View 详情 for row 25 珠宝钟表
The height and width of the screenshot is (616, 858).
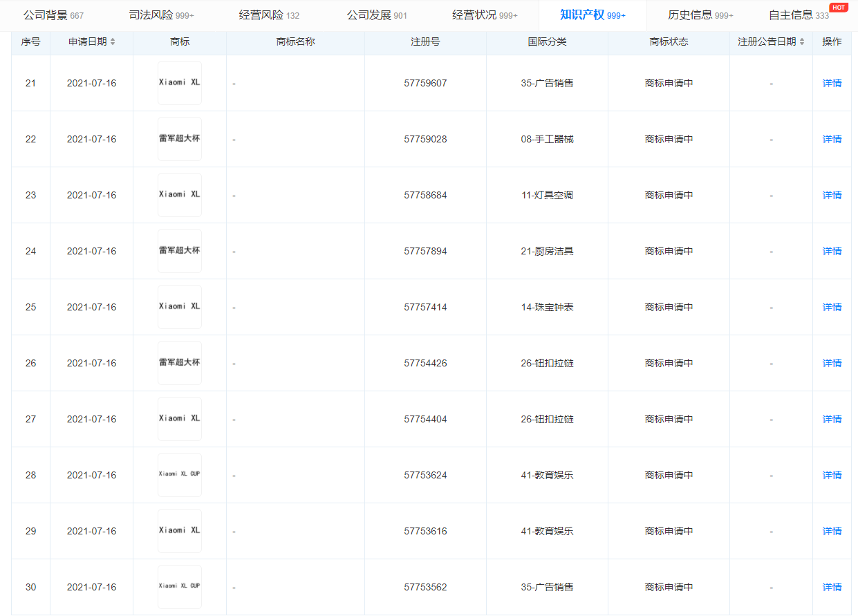pos(832,307)
